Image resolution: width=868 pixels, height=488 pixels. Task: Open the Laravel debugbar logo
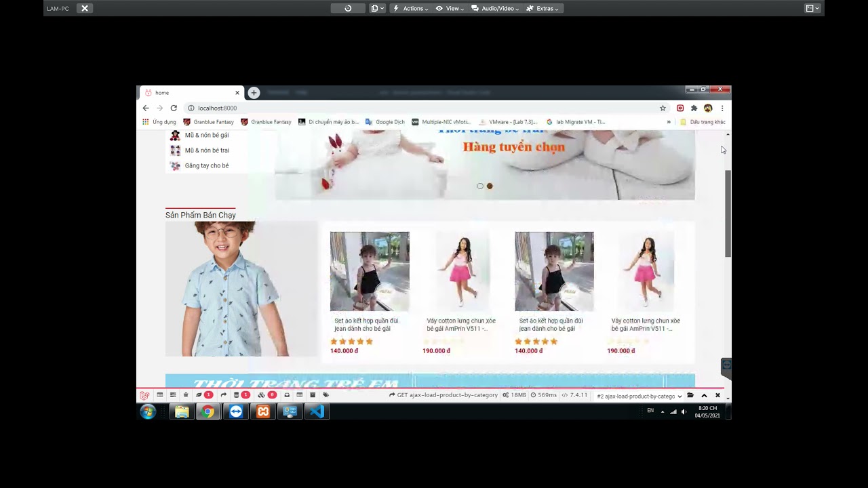coord(144,396)
